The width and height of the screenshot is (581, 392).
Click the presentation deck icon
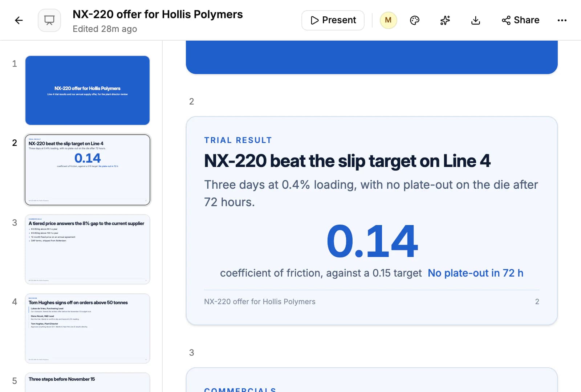[x=49, y=20]
